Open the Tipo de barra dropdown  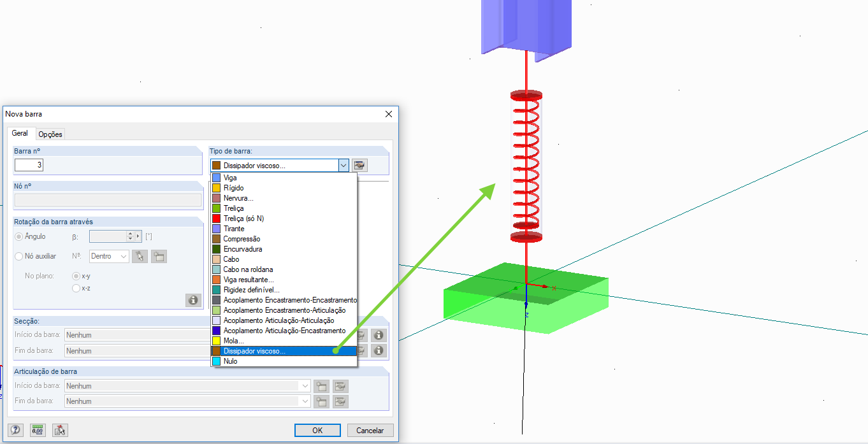[x=344, y=165]
